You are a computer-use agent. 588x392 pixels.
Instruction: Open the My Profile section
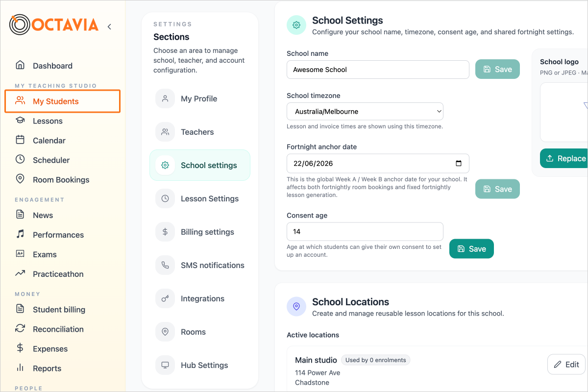pyautogui.click(x=200, y=98)
